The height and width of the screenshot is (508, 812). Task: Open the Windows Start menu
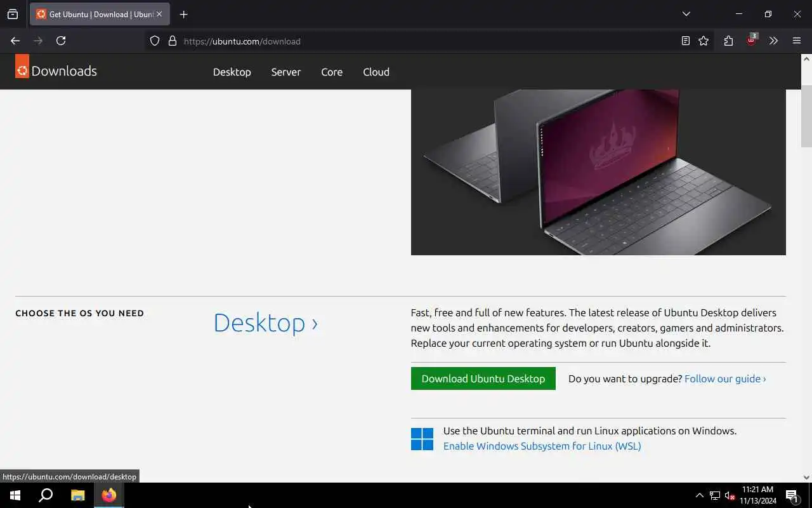[15, 495]
